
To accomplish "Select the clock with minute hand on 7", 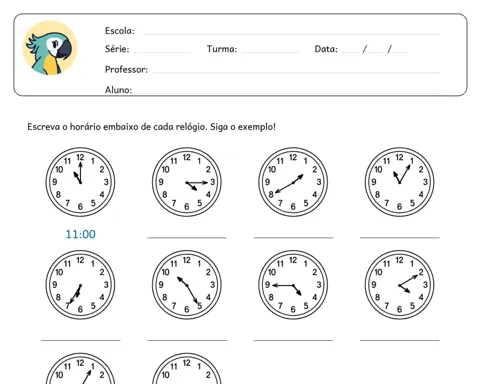I will pyautogui.click(x=80, y=285).
